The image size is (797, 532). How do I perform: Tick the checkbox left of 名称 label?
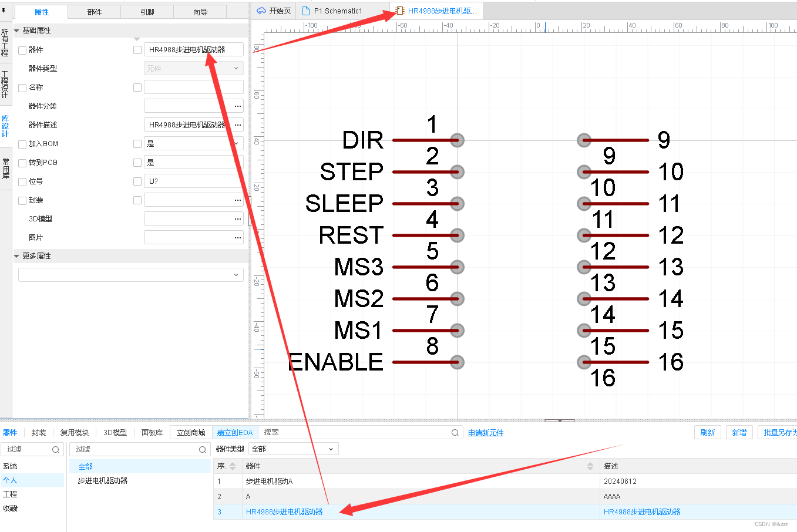[x=22, y=88]
